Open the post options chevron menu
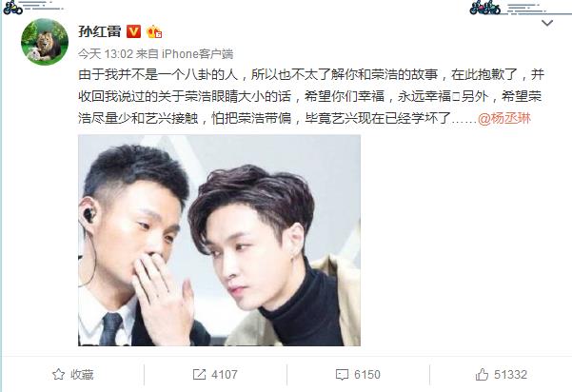 547,24
